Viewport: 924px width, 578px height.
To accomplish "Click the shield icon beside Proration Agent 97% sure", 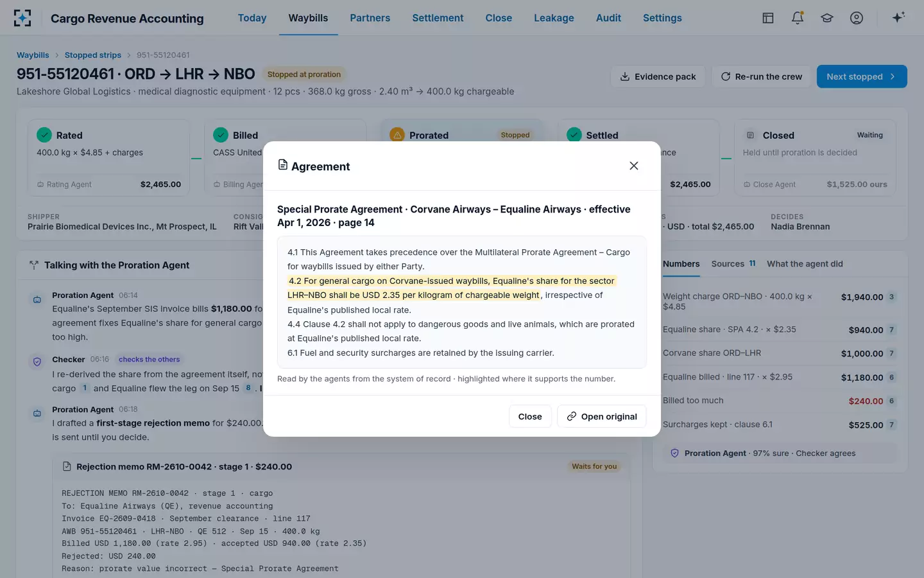I will pyautogui.click(x=674, y=453).
